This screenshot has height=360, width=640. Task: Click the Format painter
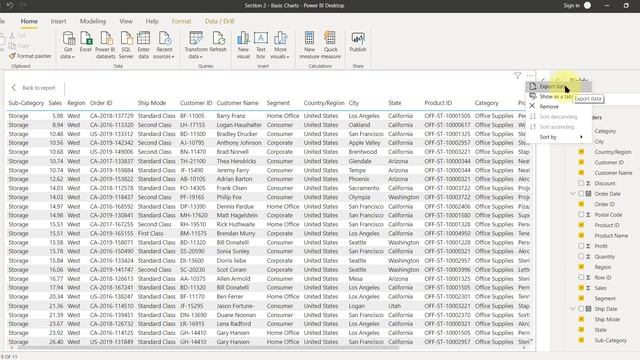click(x=30, y=56)
